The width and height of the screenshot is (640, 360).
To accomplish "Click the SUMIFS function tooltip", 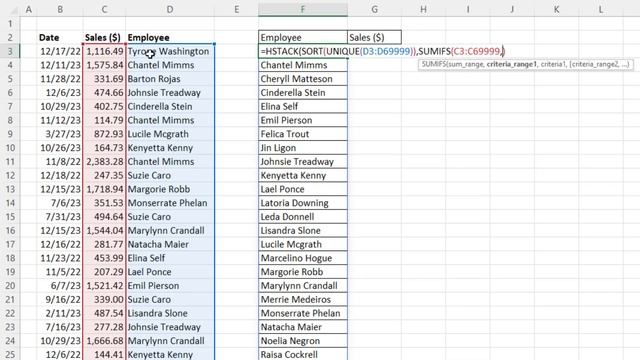I will 526,64.
